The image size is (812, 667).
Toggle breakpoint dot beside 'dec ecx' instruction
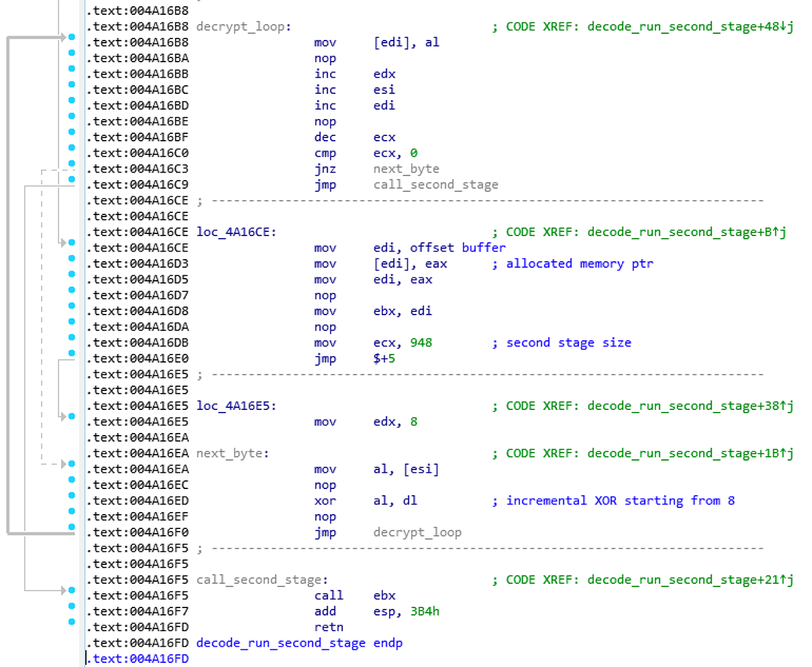[72, 132]
